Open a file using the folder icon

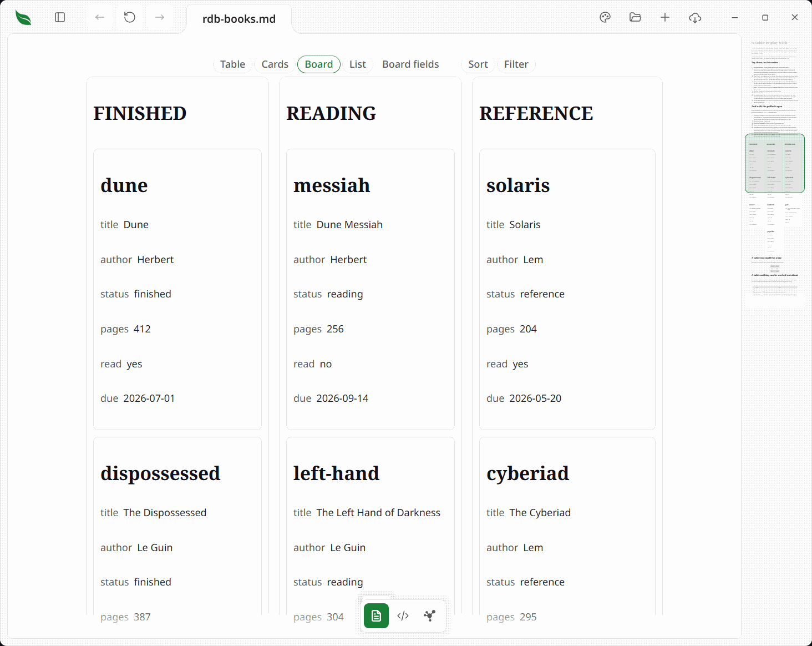[x=635, y=17]
